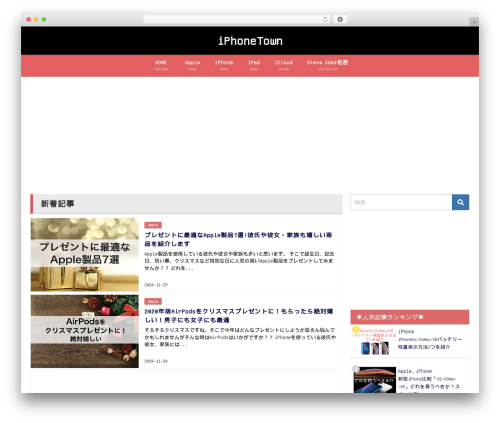Screen dimensions: 500x423
Task: Open the AirPods Christmas present article thumbnail
Action: [85, 331]
